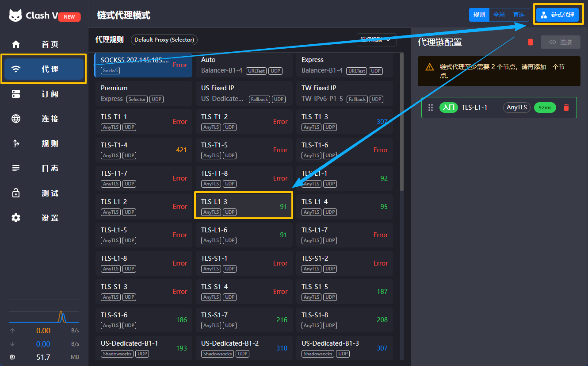Viewport: 588px width, 366px height.
Task: Pick the TW Fixed IP fallback group
Action: [344, 93]
